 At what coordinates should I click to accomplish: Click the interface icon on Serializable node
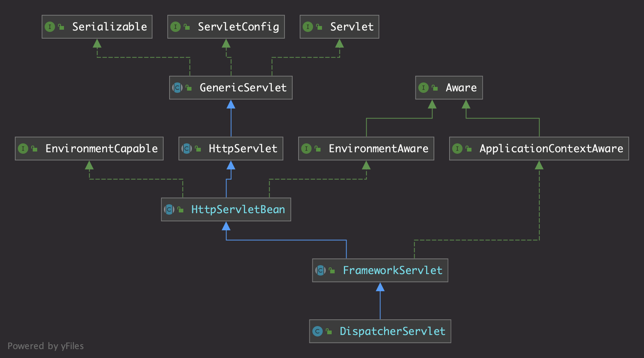click(49, 27)
